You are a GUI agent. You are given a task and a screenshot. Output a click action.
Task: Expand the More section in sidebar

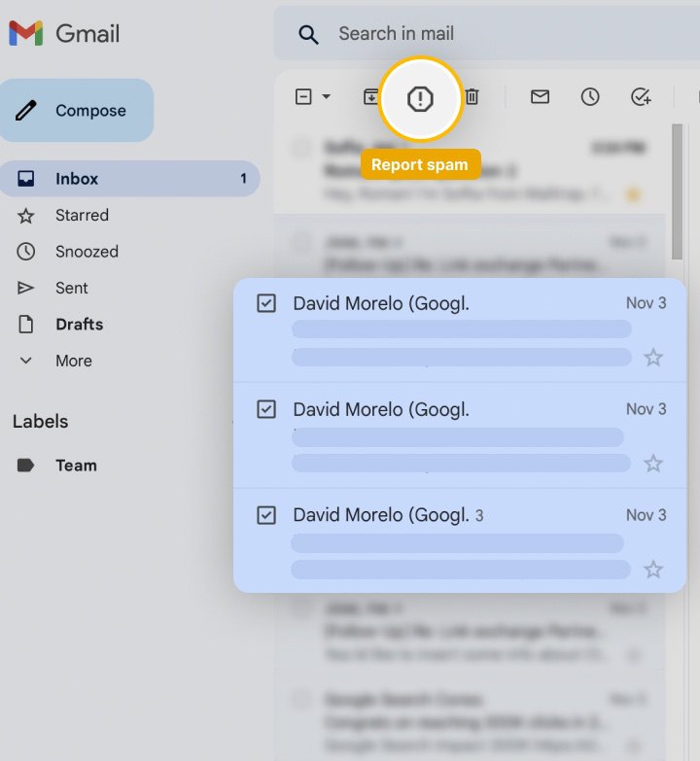coord(73,361)
